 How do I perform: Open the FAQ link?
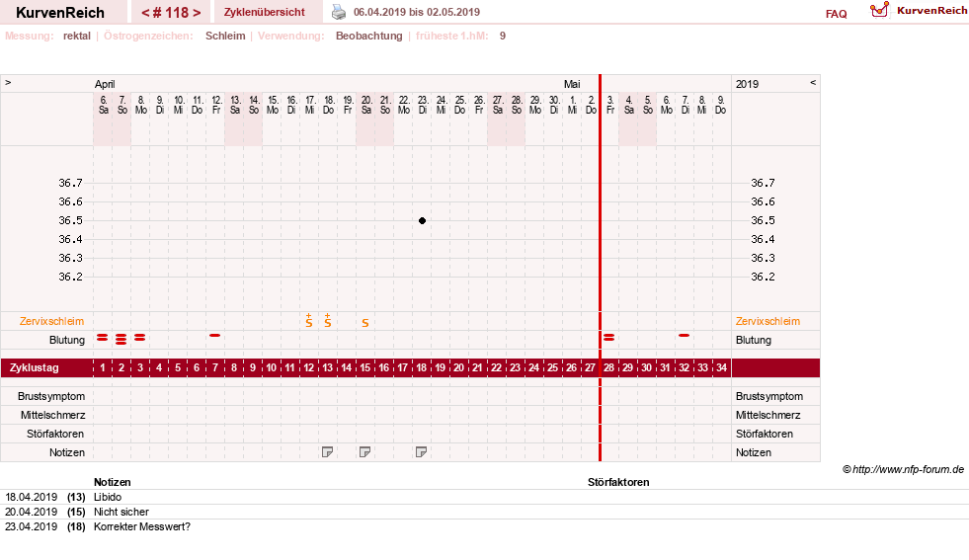836,14
